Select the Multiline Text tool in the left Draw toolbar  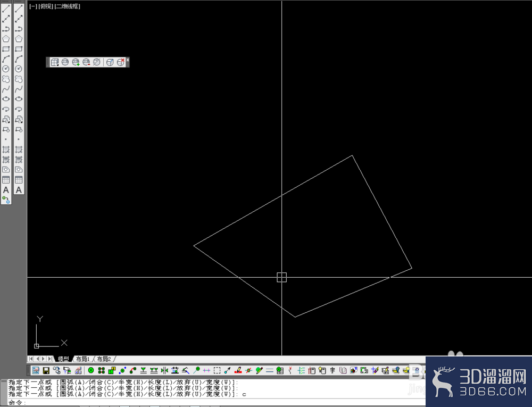6,190
